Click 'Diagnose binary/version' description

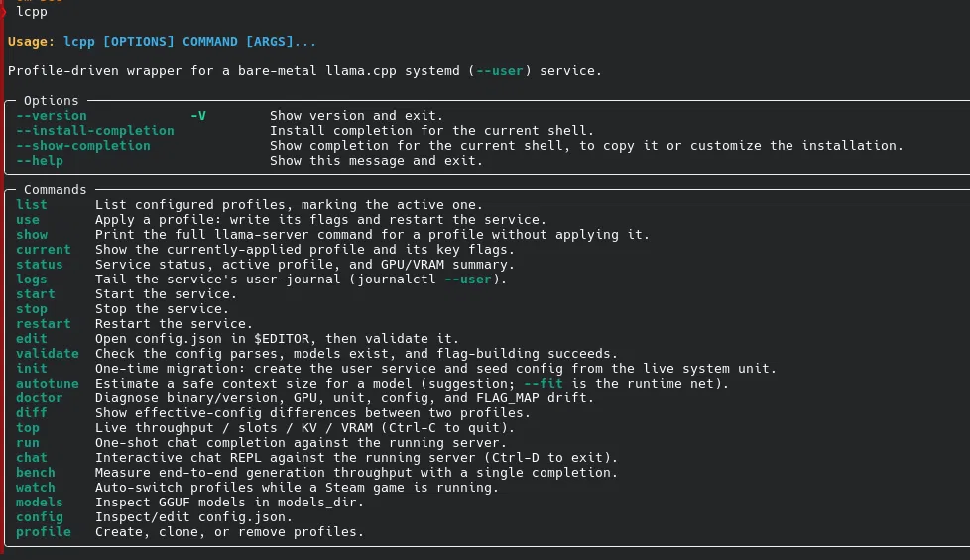[x=344, y=397]
